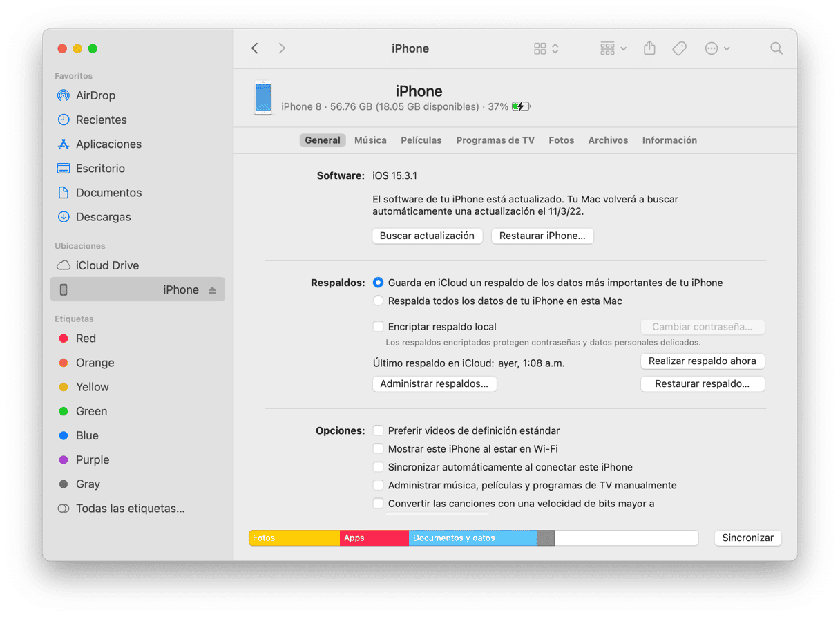This screenshot has height=617, width=840.
Task: Click the Gray tag dot
Action: pyautogui.click(x=64, y=484)
